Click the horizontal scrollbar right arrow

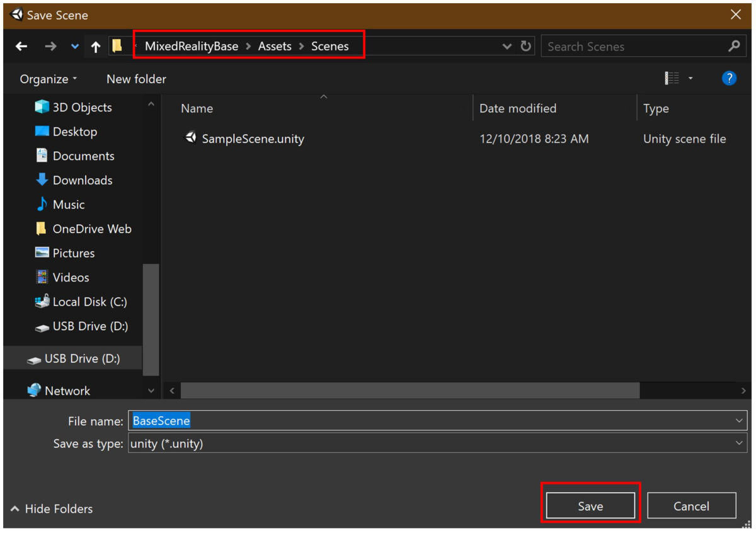point(743,391)
